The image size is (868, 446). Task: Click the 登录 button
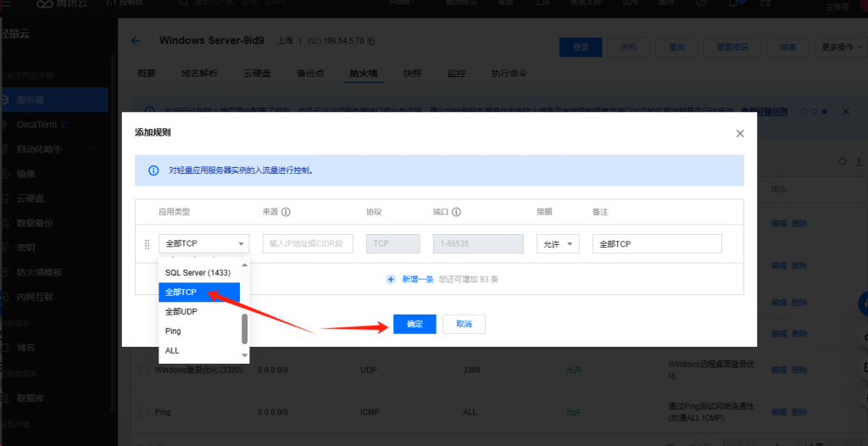(x=581, y=47)
